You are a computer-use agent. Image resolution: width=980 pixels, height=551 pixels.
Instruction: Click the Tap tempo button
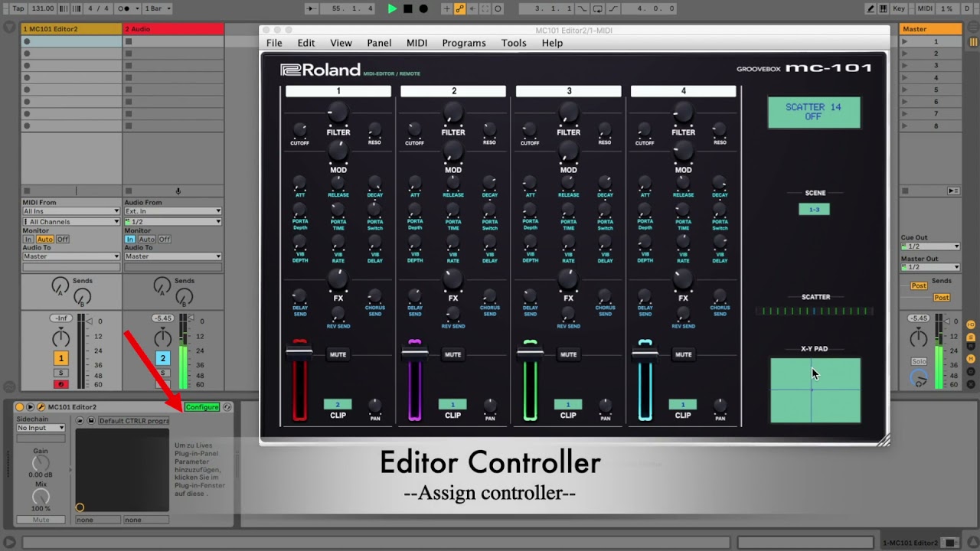coord(18,8)
